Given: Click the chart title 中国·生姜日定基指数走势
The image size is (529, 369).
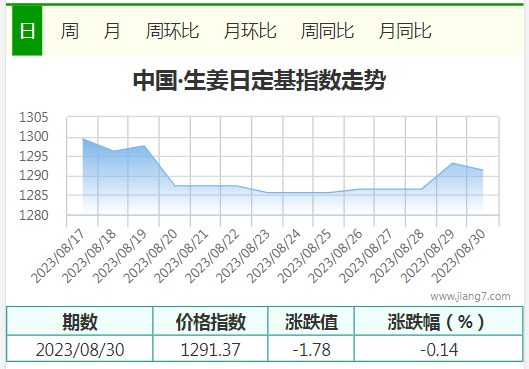Looking at the screenshot, I should click(259, 80).
